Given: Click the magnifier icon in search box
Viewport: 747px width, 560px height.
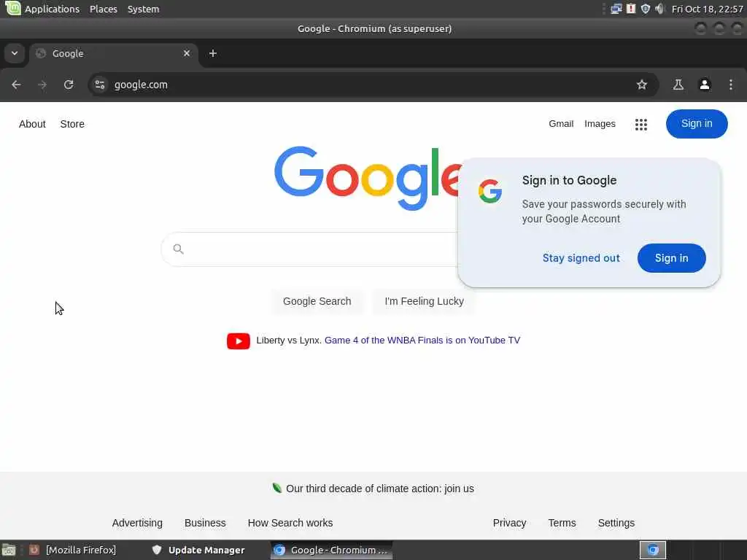Looking at the screenshot, I should pyautogui.click(x=179, y=249).
